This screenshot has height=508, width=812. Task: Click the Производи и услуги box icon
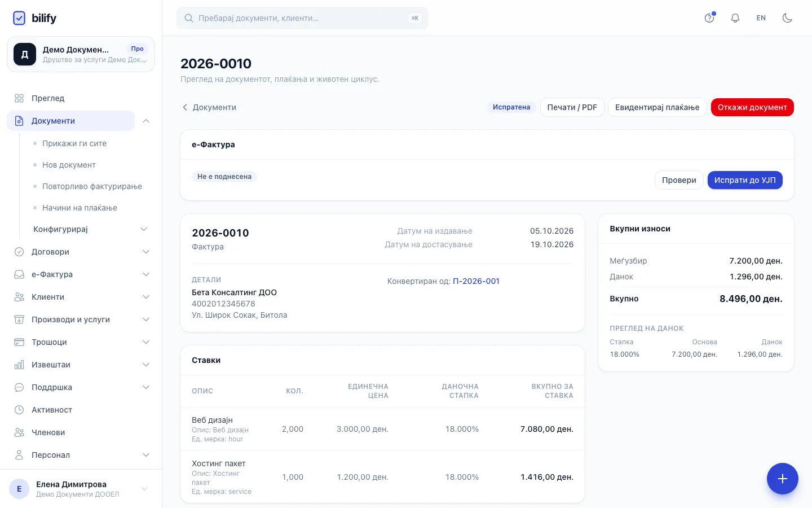tap(19, 319)
